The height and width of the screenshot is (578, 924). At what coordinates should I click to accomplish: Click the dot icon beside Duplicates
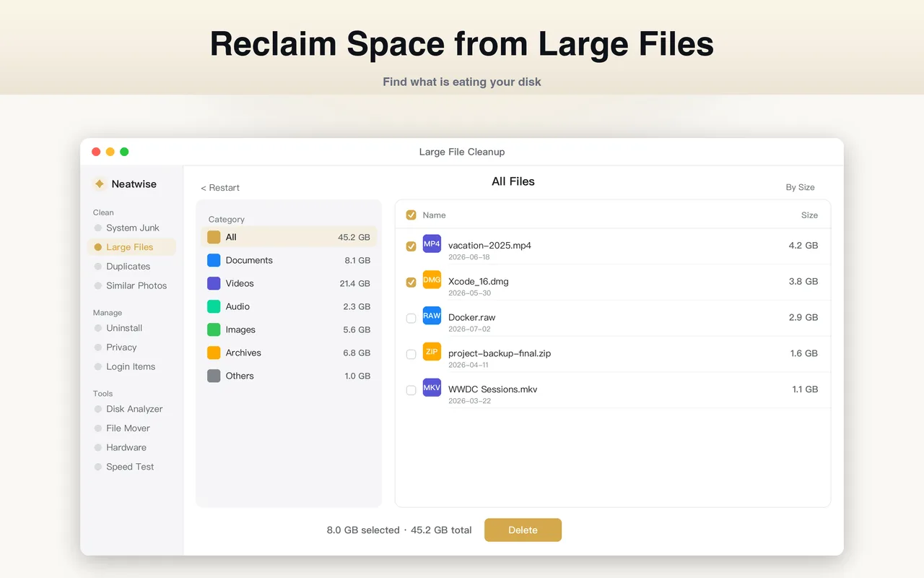tap(98, 267)
